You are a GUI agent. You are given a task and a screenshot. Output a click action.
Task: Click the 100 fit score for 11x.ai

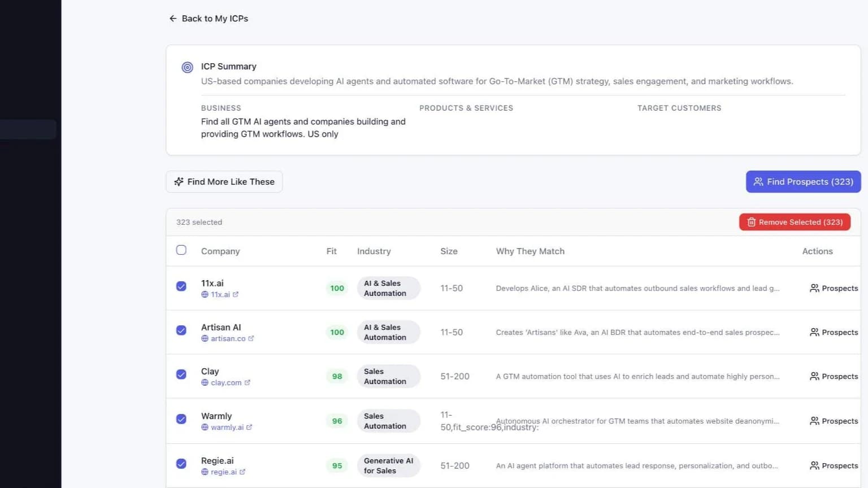pos(337,288)
